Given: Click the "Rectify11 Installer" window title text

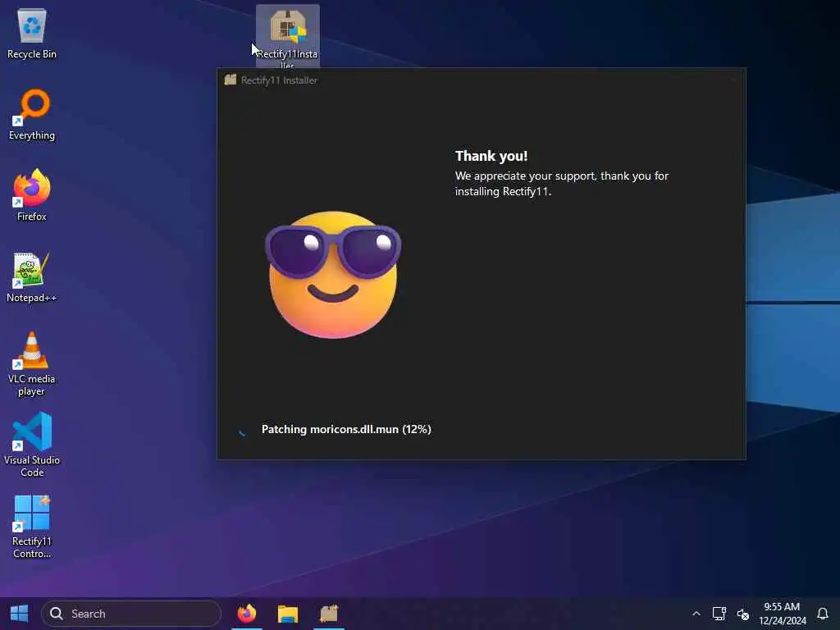Looking at the screenshot, I should (279, 80).
